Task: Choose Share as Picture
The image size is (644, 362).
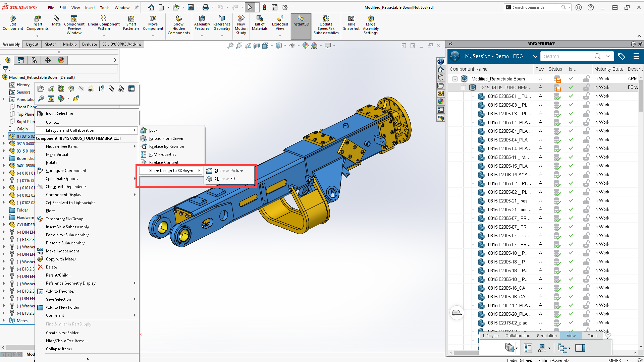Action: click(229, 171)
